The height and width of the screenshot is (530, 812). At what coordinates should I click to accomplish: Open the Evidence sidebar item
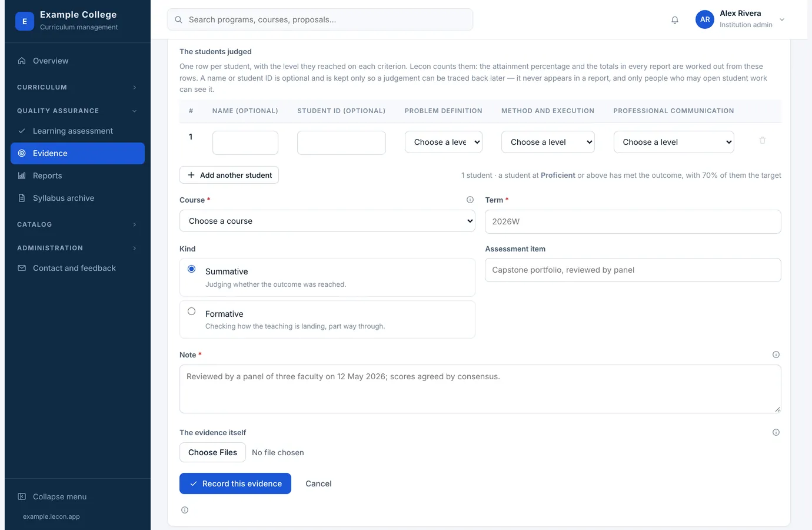[x=77, y=153]
